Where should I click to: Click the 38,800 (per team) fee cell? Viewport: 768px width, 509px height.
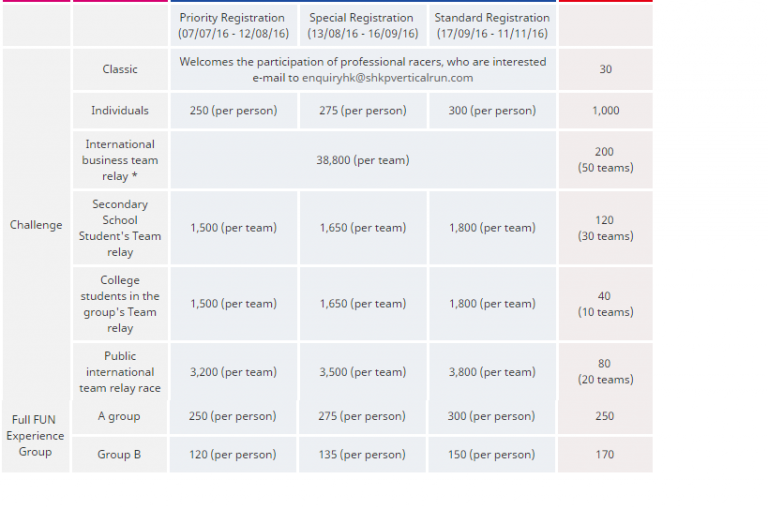pyautogui.click(x=363, y=160)
